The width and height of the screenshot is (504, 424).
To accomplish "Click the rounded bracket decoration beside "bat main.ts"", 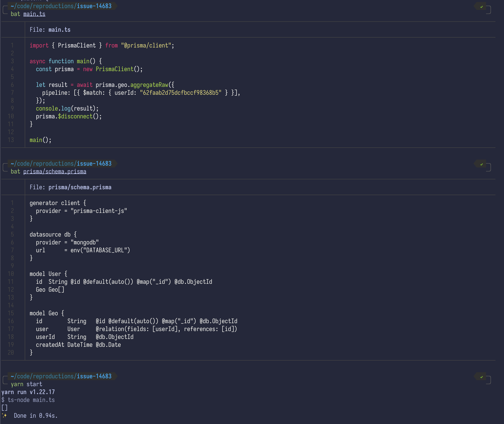I will pyautogui.click(x=4, y=10).
